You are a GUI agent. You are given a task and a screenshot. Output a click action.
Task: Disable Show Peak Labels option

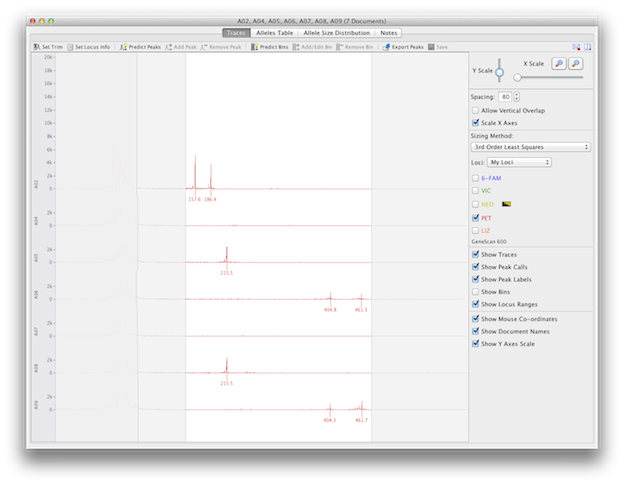tap(474, 279)
